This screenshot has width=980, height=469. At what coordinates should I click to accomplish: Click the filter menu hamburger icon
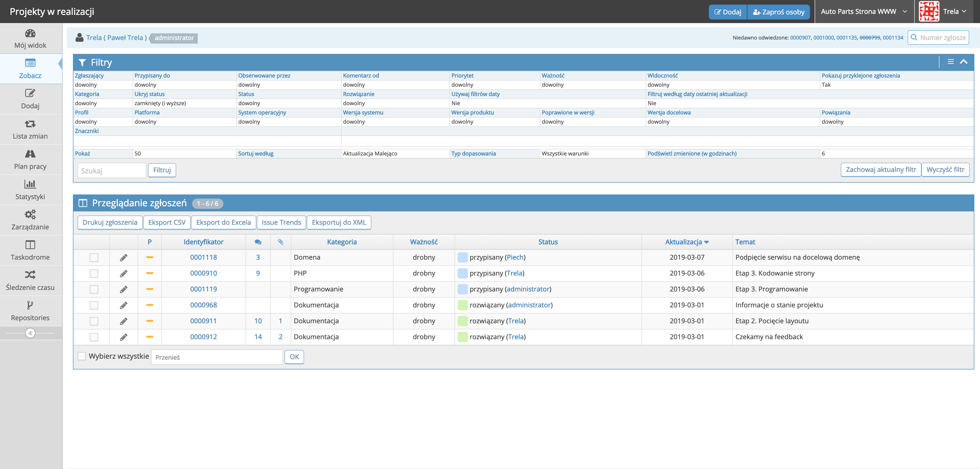(950, 62)
